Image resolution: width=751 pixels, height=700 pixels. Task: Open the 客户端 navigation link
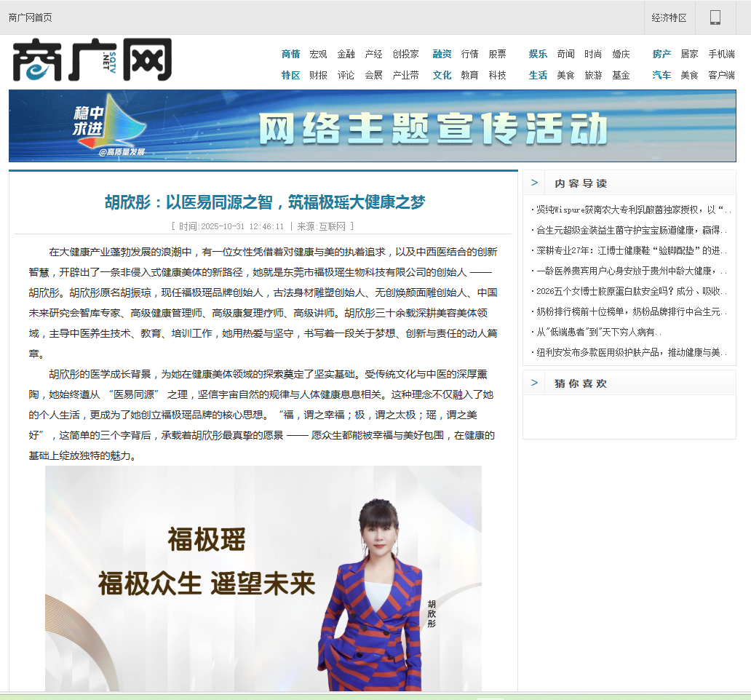721,75
